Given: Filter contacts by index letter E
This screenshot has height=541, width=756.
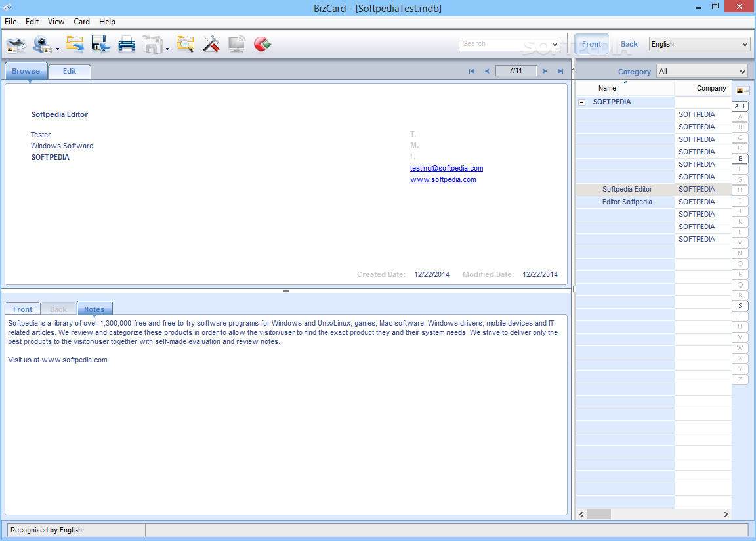Looking at the screenshot, I should click(740, 159).
